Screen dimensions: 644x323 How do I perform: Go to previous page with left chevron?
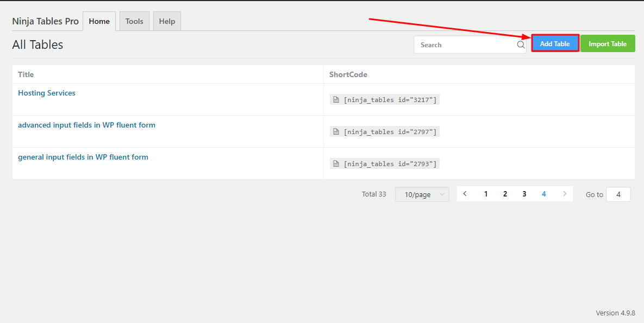(x=465, y=194)
